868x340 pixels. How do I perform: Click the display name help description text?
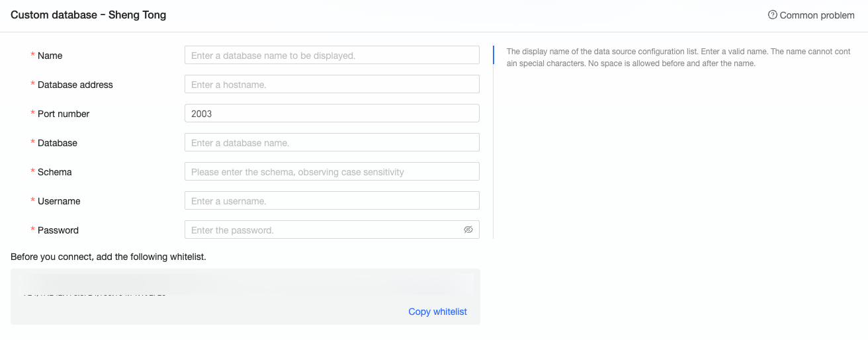pyautogui.click(x=678, y=58)
